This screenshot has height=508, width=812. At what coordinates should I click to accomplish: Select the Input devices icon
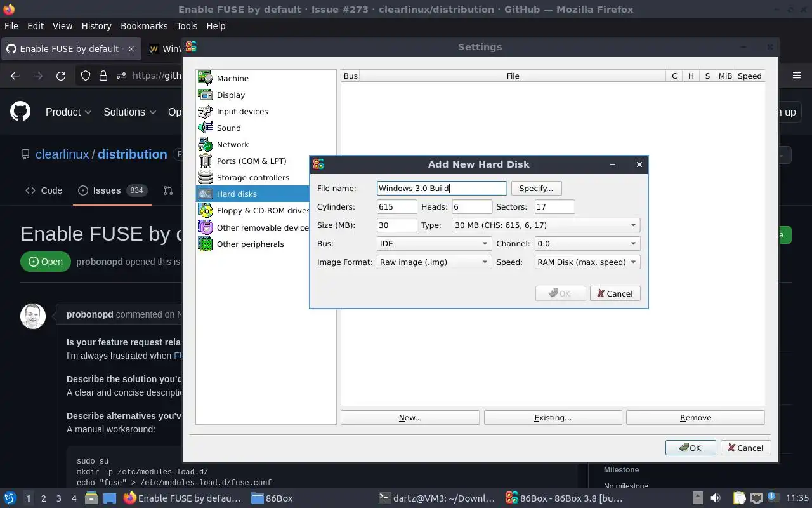(x=206, y=111)
